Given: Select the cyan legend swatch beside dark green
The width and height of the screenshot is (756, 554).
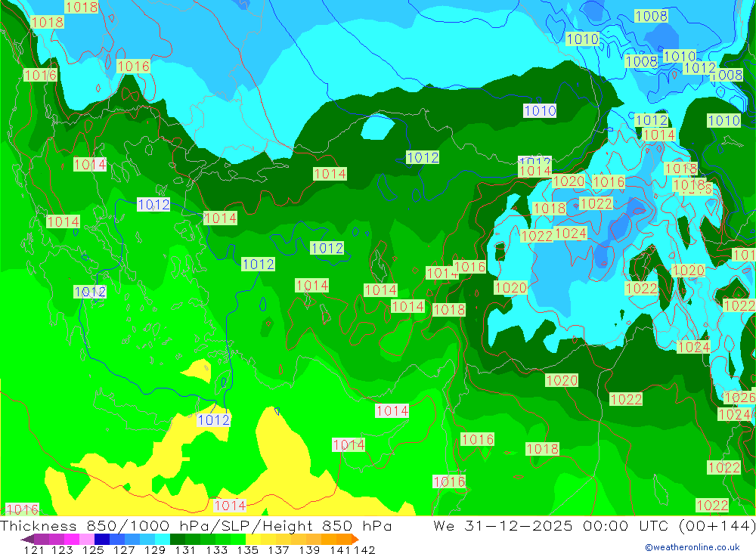Looking at the screenshot, I should [163, 540].
